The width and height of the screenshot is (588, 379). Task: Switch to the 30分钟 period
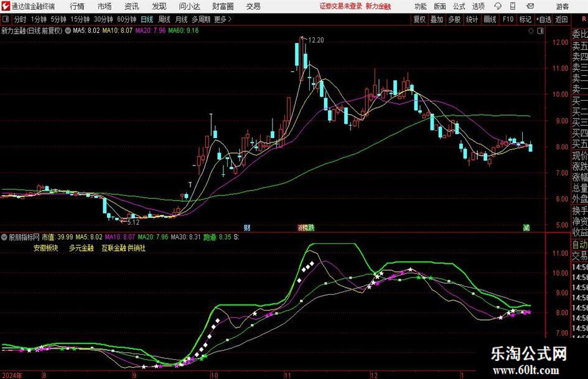point(103,19)
